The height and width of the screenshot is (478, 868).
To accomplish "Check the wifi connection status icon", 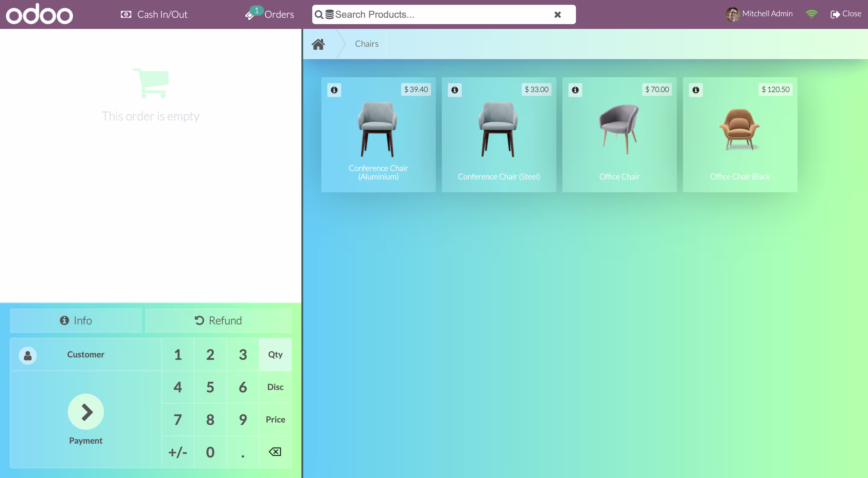I will pyautogui.click(x=811, y=14).
